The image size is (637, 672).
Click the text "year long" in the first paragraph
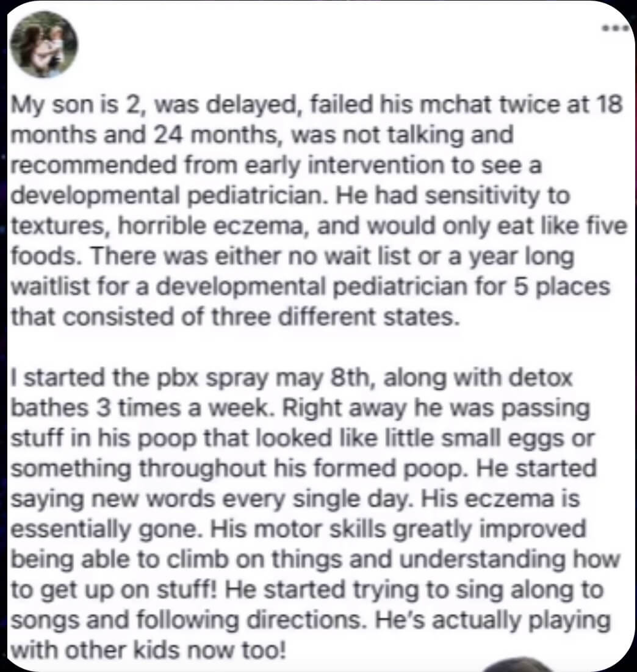pos(521,257)
